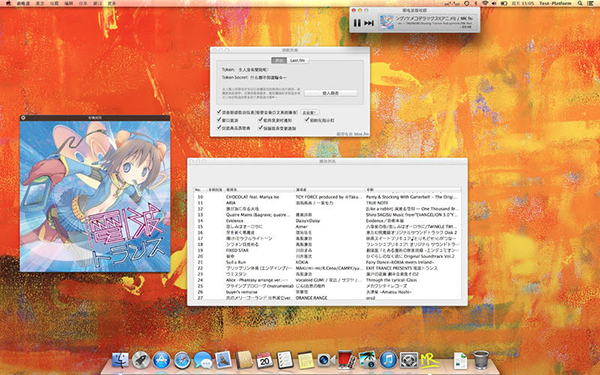Click ORANGE RANGE artist in row 27

[311, 298]
